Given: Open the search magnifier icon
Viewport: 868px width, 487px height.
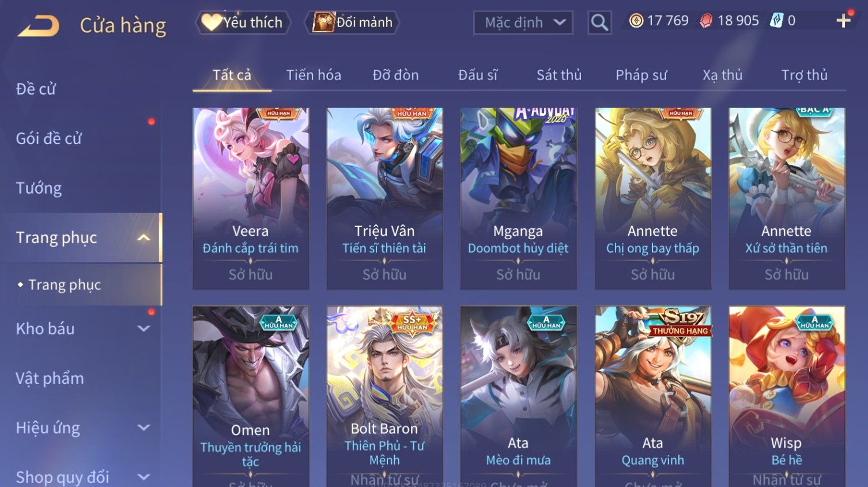Looking at the screenshot, I should coord(599,22).
